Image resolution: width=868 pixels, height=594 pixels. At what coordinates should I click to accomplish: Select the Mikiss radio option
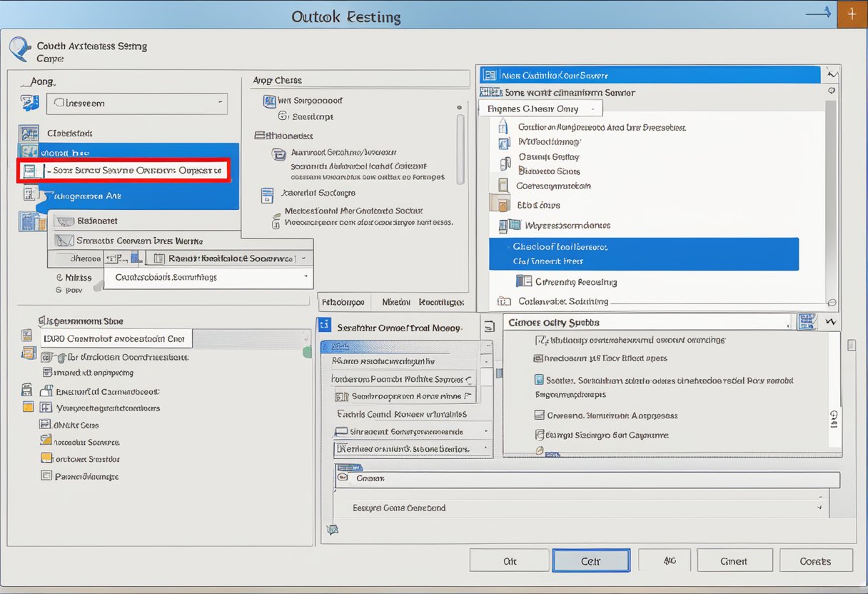[x=59, y=278]
